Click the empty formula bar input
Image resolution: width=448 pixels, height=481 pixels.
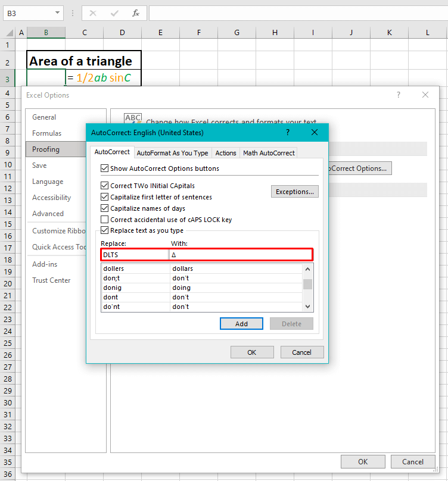(298, 13)
